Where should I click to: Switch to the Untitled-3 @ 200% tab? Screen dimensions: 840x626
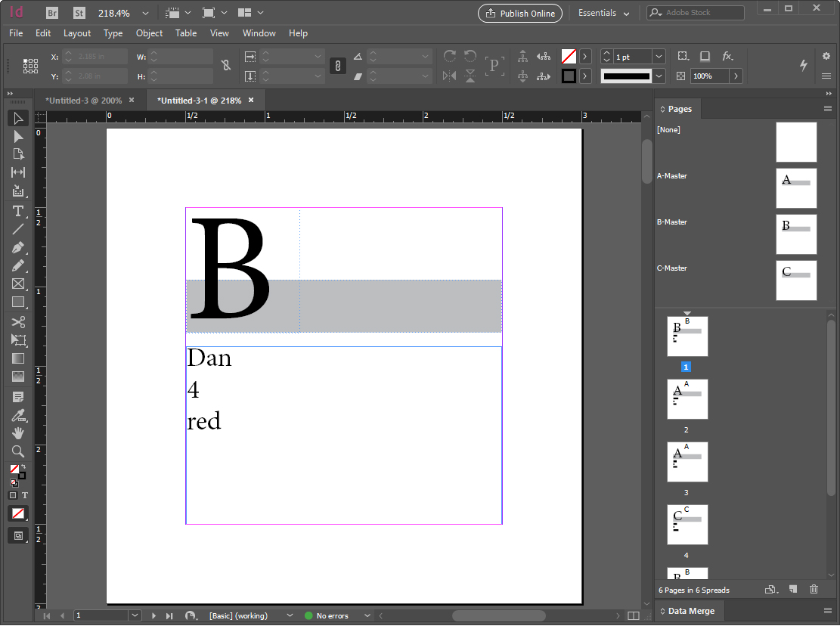tap(83, 101)
